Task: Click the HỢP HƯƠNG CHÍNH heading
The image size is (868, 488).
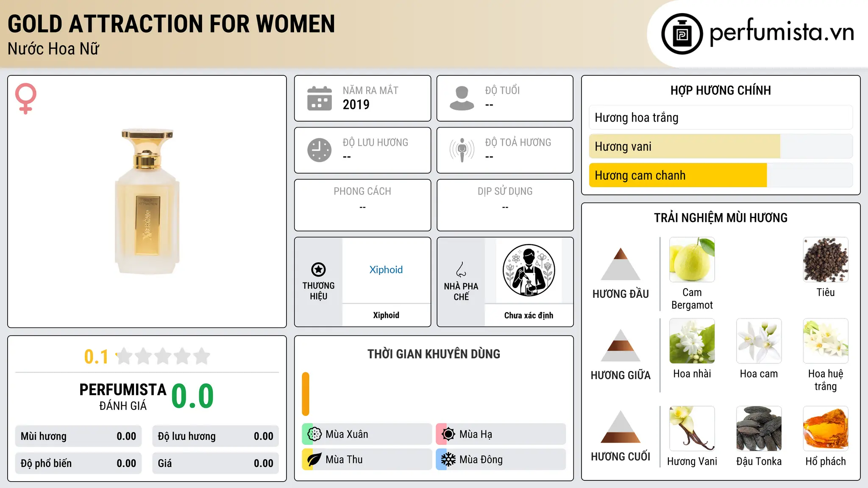Action: point(721,90)
